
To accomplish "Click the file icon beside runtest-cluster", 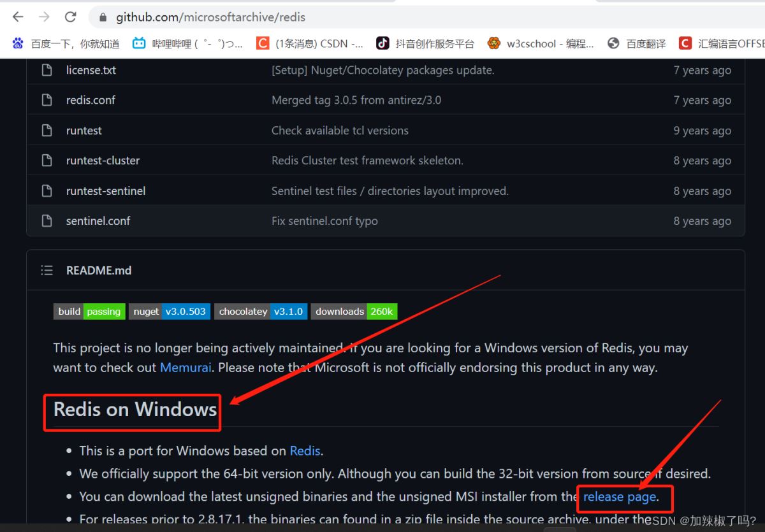I will pyautogui.click(x=47, y=161).
